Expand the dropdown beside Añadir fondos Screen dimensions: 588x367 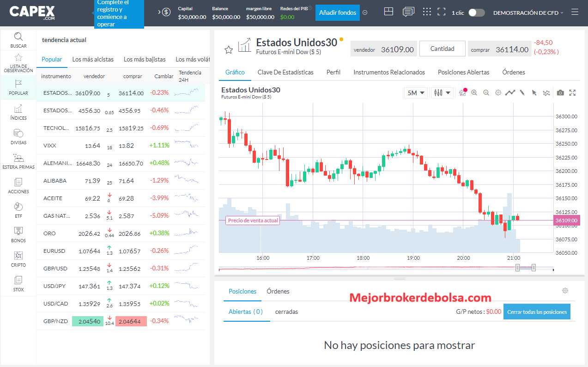pos(365,12)
